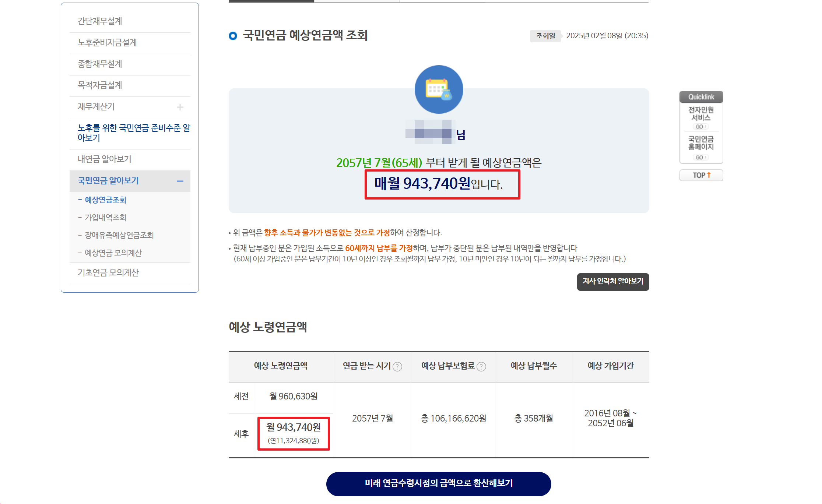The width and height of the screenshot is (822, 504).
Task: Switch to the second tab above 국민연금 예상연금액 조회
Action: (356, 1)
